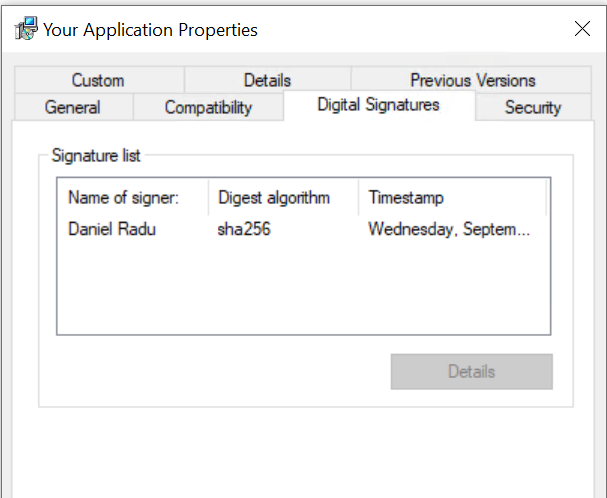Click the Details button below signature list

pyautogui.click(x=471, y=371)
